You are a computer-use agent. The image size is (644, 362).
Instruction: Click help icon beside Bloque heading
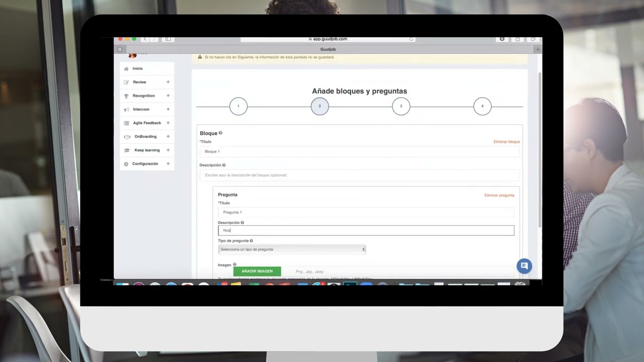click(x=220, y=133)
